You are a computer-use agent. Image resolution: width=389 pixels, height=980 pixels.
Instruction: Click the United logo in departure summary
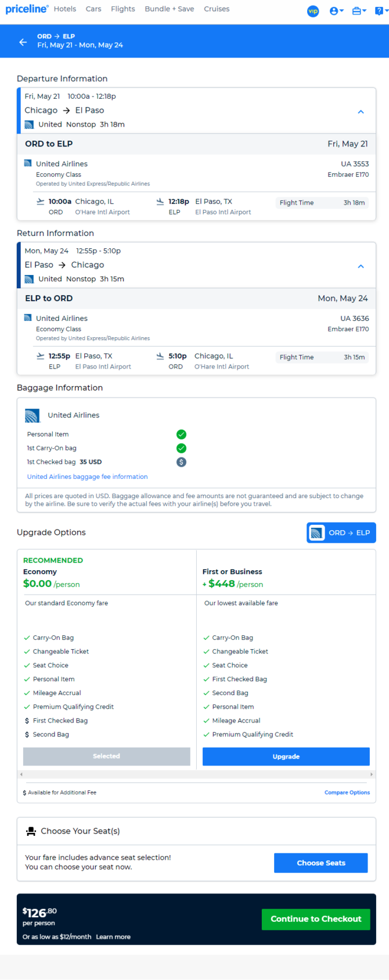pos(29,124)
